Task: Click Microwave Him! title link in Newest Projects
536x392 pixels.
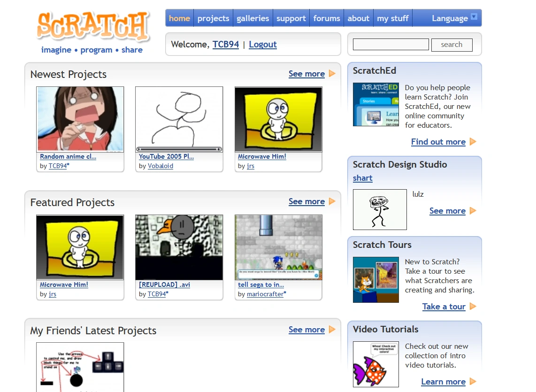Action: (262, 156)
